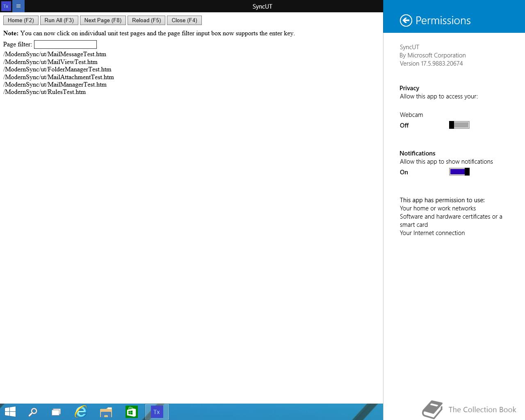Click 'Your home or work networks' text
The image size is (525, 420).
pos(438,208)
